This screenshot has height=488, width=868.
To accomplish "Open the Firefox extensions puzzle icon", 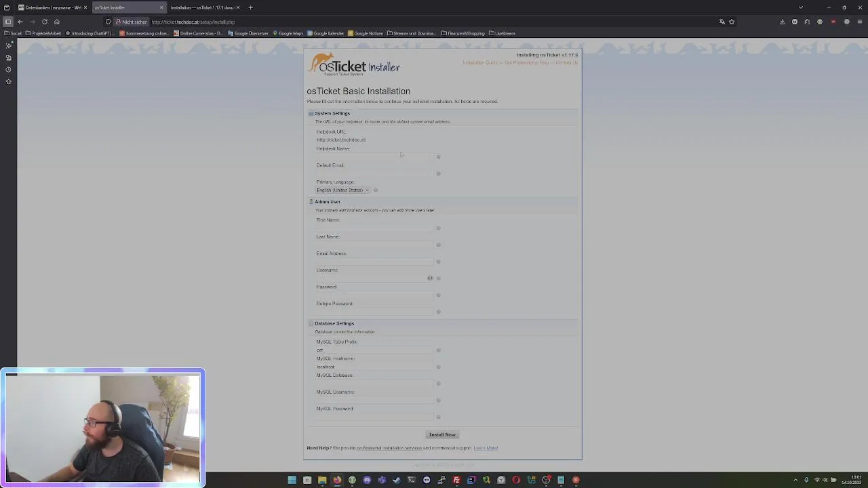I will point(807,22).
